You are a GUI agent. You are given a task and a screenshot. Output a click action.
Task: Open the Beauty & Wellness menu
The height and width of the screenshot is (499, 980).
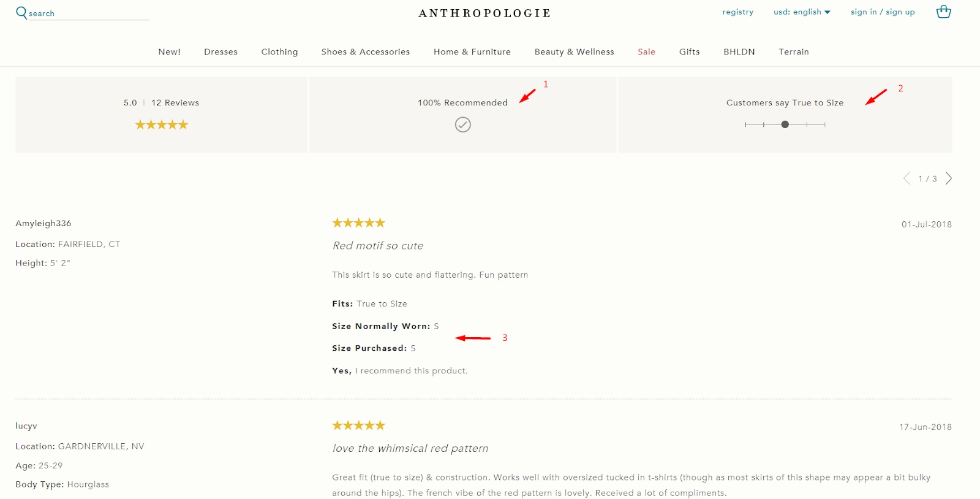[574, 52]
